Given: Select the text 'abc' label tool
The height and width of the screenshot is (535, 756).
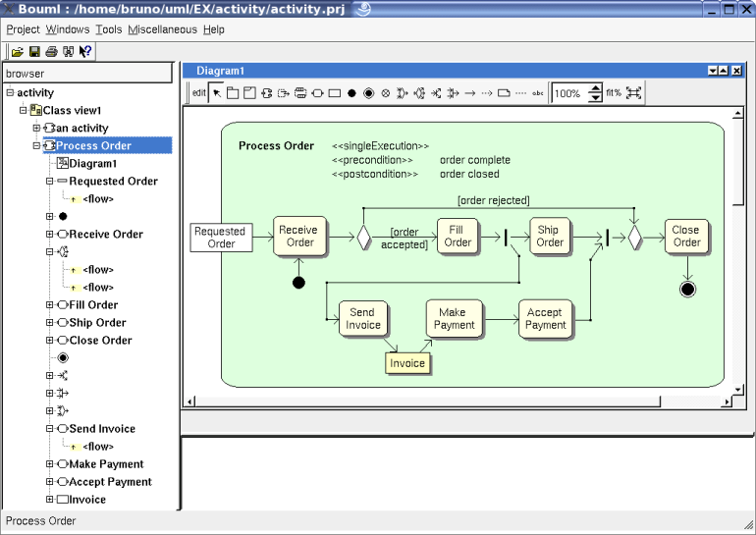Looking at the screenshot, I should [538, 93].
